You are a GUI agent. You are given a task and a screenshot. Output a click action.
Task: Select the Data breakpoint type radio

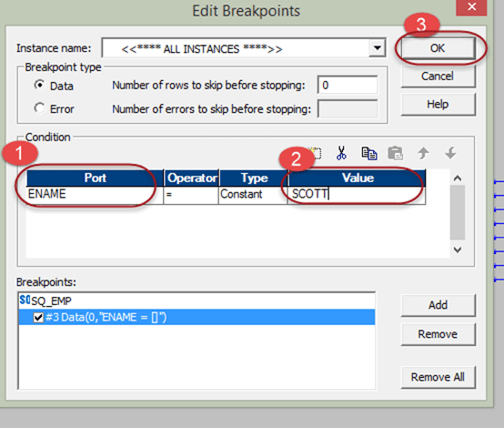tap(39, 85)
